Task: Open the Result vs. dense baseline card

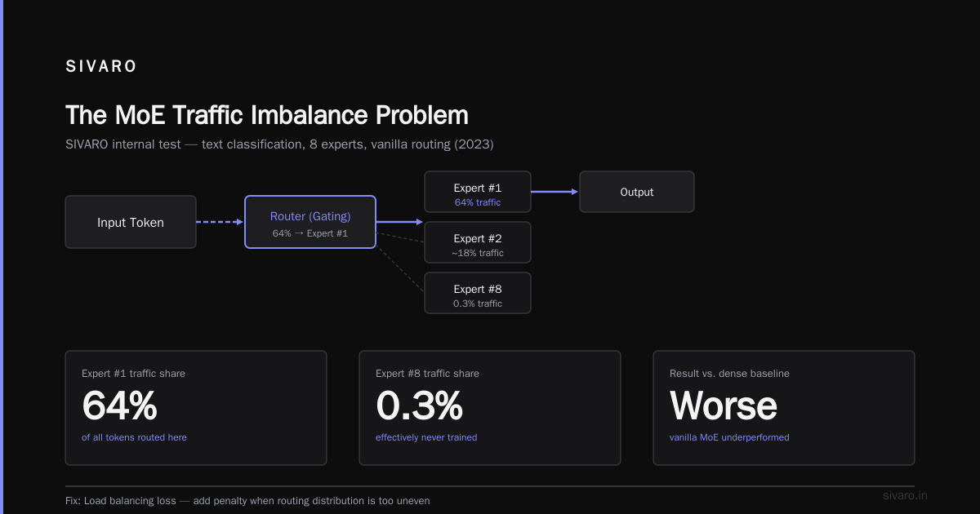Action: tap(784, 408)
